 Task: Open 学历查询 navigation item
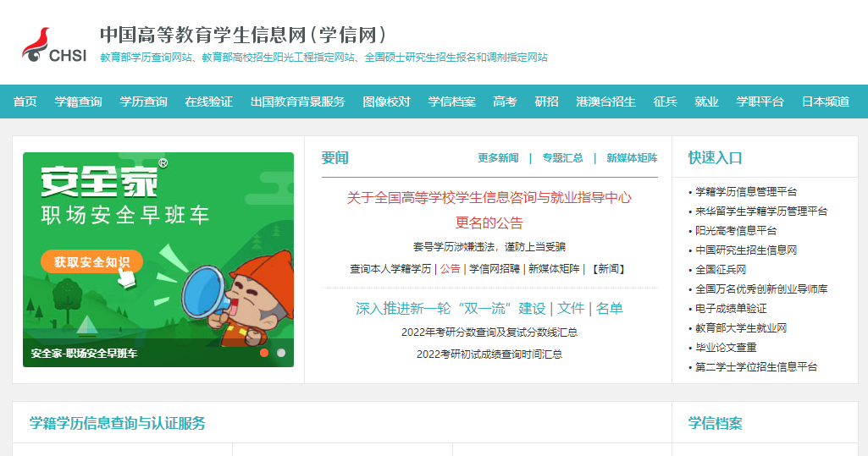coord(143,102)
